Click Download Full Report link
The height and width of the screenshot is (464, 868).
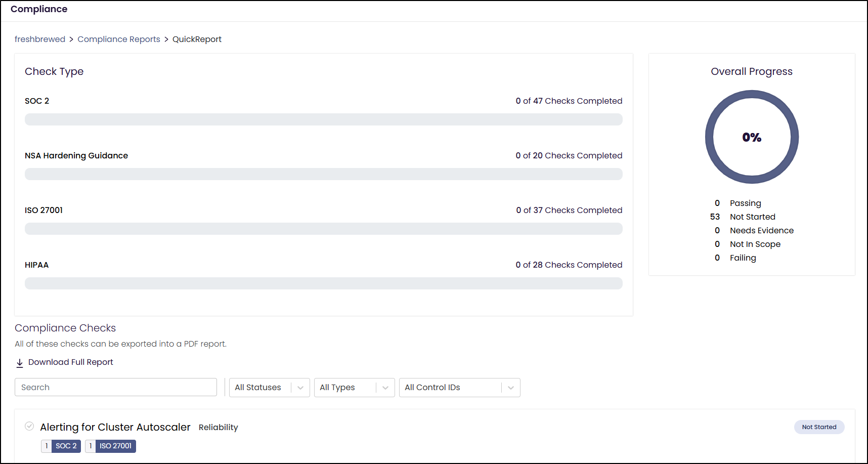point(71,362)
